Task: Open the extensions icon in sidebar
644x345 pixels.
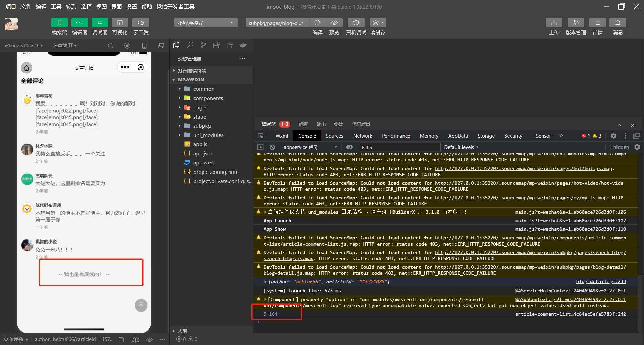Action: (217, 45)
